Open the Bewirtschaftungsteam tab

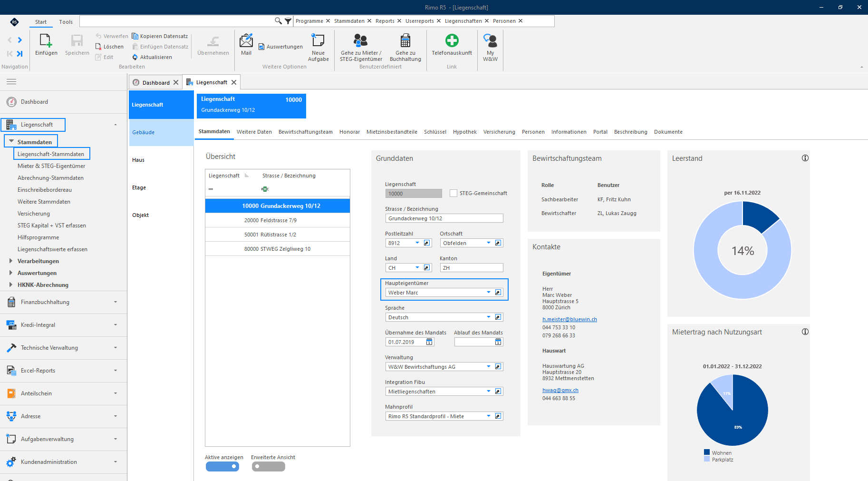pyautogui.click(x=306, y=132)
